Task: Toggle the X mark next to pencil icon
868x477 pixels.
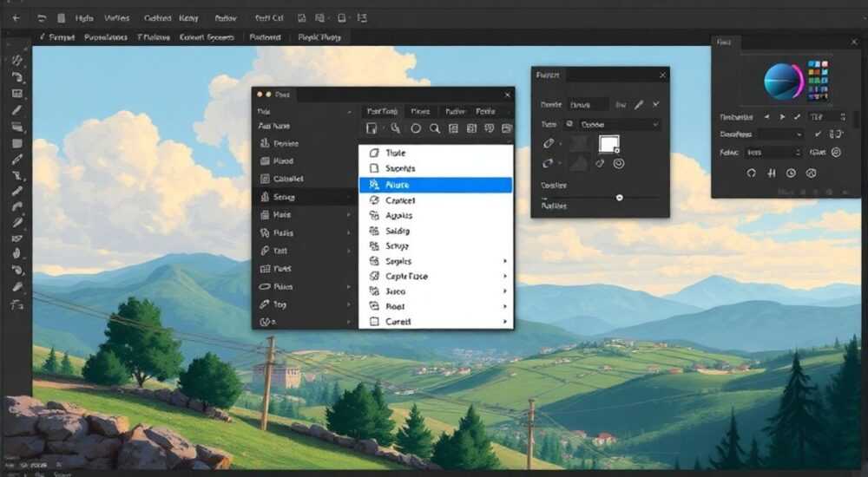Action: click(656, 104)
